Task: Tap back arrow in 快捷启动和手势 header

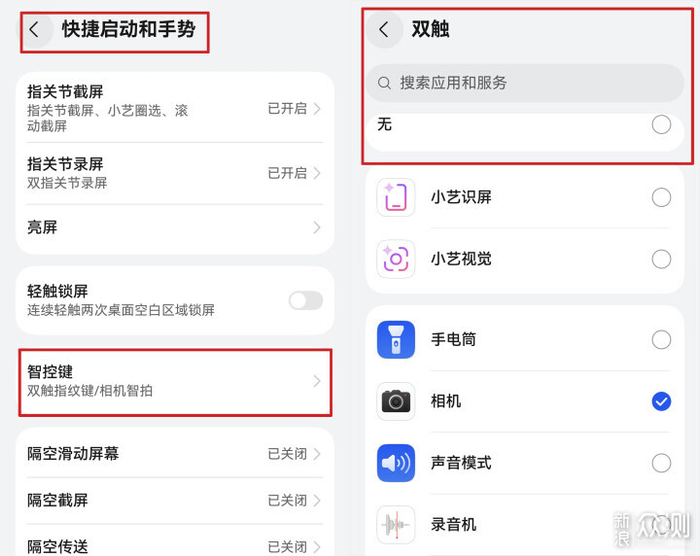Action: coord(35,30)
